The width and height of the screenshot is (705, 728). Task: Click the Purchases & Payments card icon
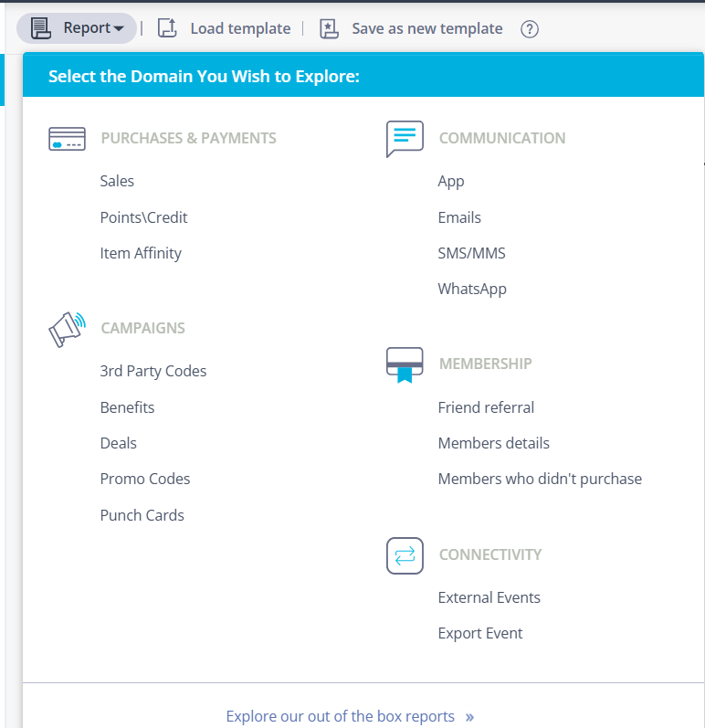[x=68, y=138]
